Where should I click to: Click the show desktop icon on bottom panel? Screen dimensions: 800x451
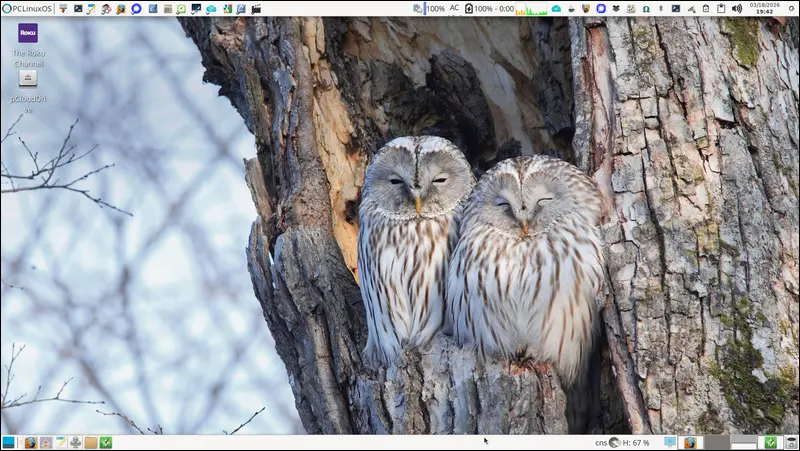8,442
